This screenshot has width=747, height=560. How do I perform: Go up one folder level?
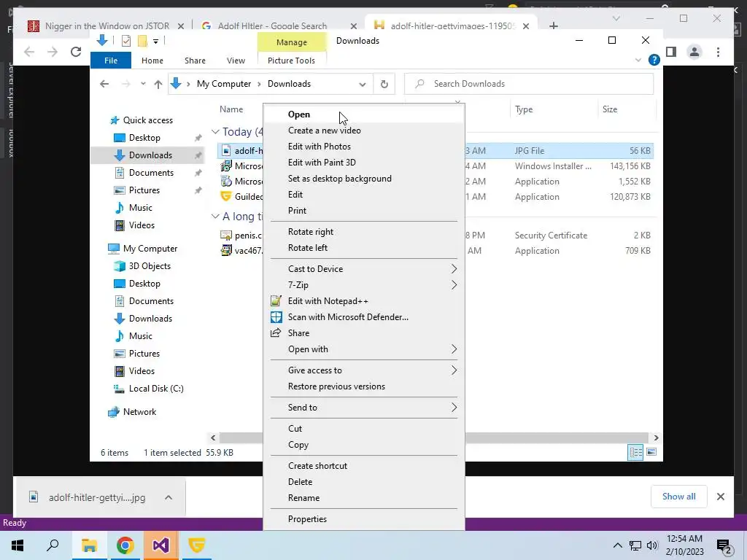pyautogui.click(x=158, y=85)
